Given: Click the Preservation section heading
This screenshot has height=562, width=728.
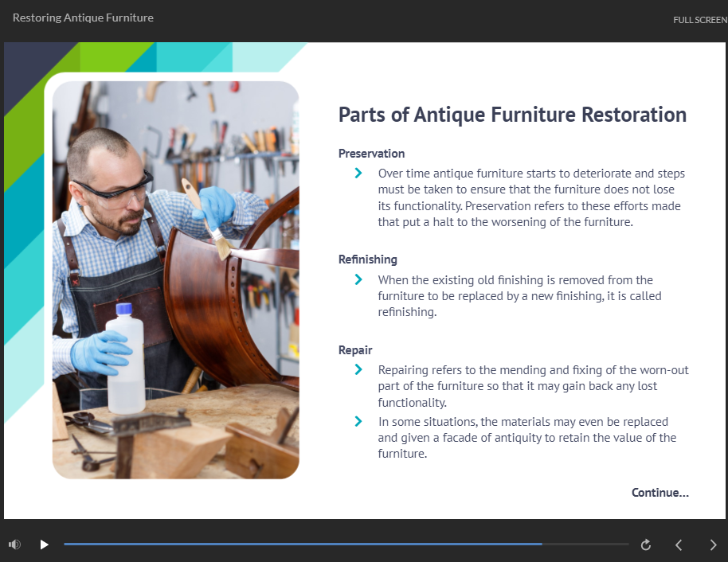Looking at the screenshot, I should (x=371, y=154).
